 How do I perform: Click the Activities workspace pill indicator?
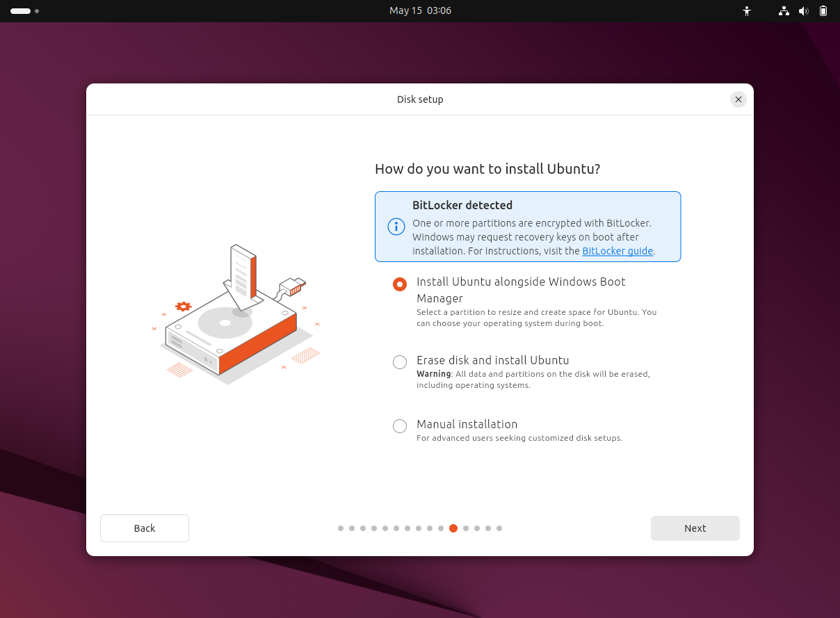(20, 11)
